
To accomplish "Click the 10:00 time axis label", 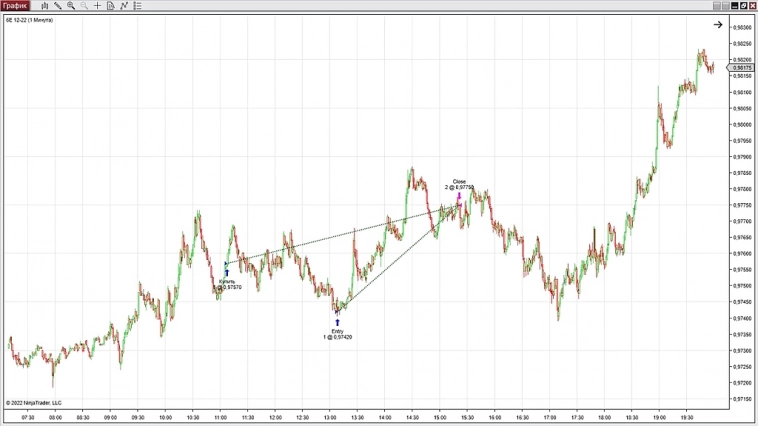I will (165, 417).
